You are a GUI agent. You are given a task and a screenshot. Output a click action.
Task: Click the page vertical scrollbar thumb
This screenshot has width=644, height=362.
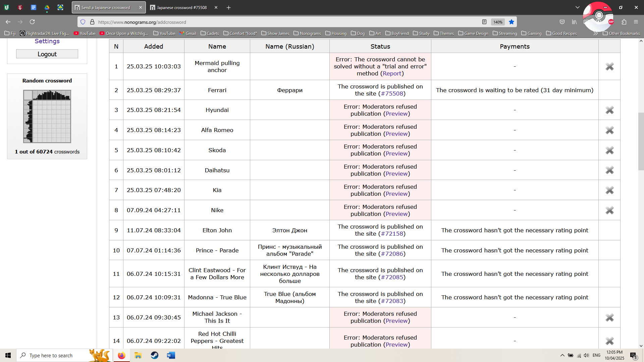tap(641, 141)
